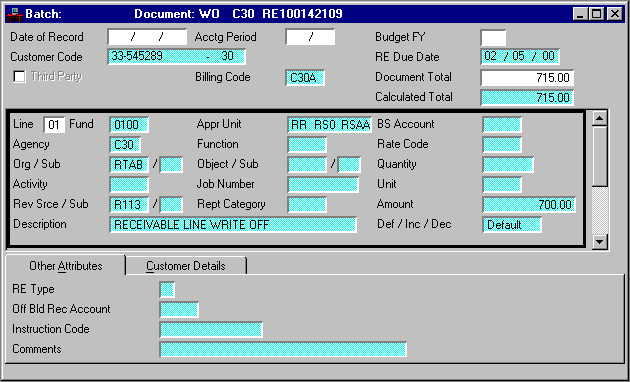Close the Batch document window

point(614,14)
